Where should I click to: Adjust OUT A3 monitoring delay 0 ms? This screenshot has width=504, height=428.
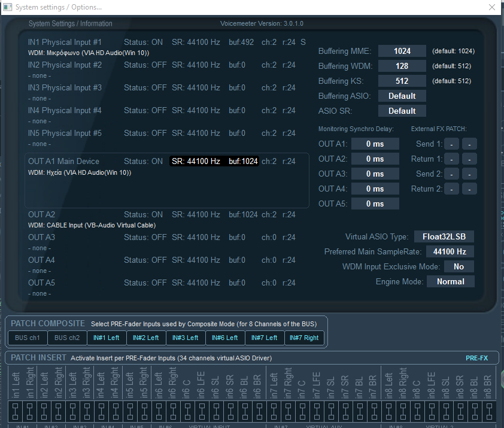coord(375,174)
